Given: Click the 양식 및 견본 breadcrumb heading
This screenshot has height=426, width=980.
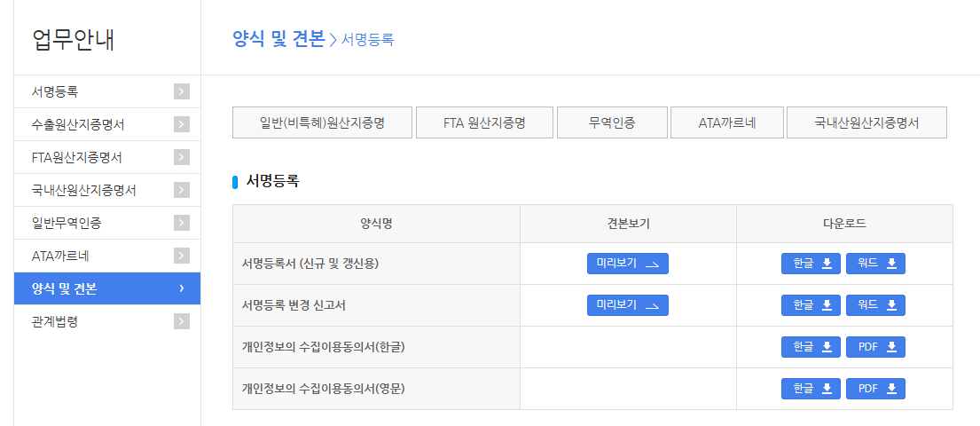Looking at the screenshot, I should tap(278, 39).
